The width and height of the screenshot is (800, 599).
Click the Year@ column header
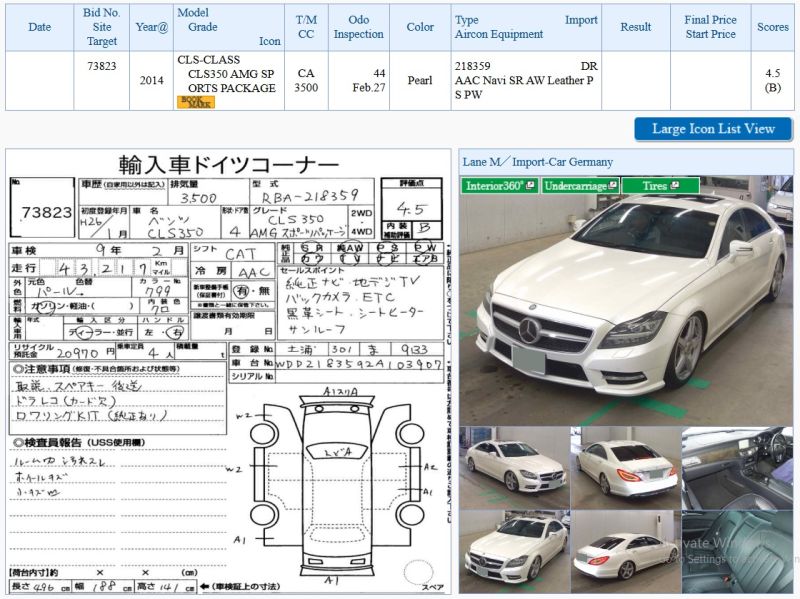(x=152, y=27)
